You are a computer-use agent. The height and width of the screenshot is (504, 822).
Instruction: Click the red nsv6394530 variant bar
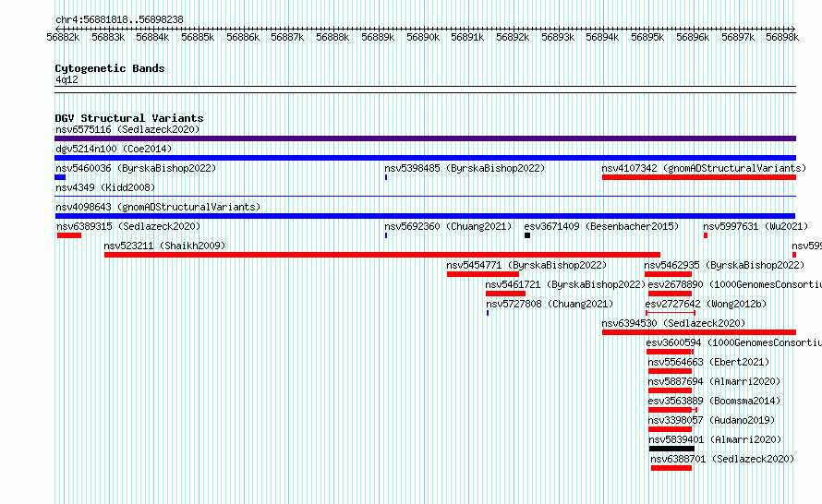(699, 332)
